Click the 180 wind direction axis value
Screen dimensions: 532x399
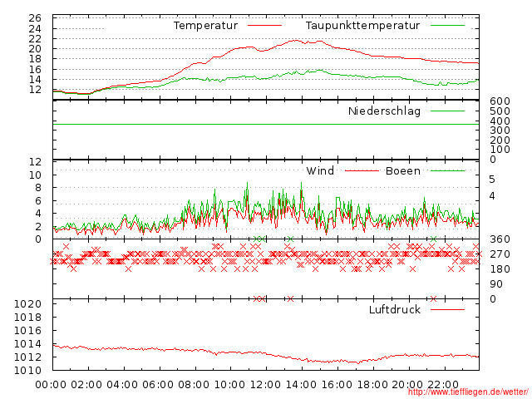[500, 269]
